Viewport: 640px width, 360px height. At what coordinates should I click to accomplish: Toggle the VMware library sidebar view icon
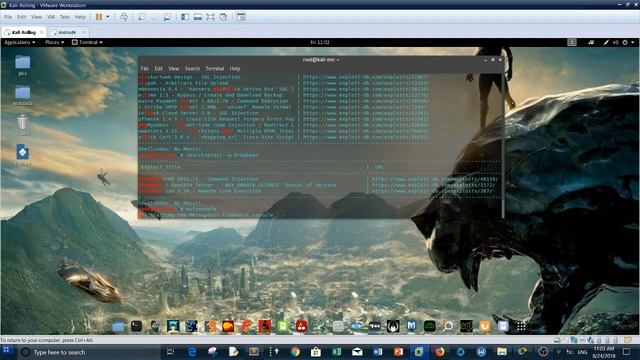185,17
